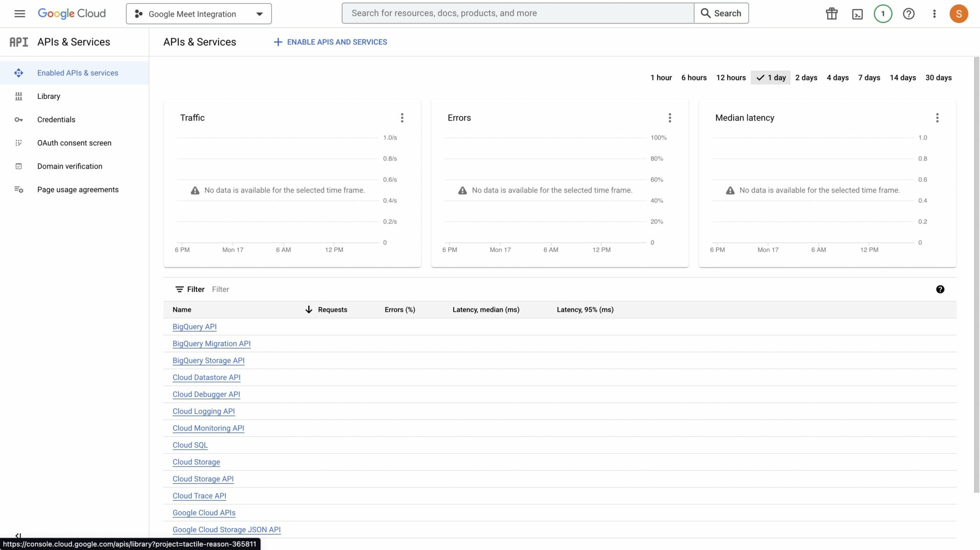Open Google Cloud help menu

pyautogui.click(x=908, y=13)
